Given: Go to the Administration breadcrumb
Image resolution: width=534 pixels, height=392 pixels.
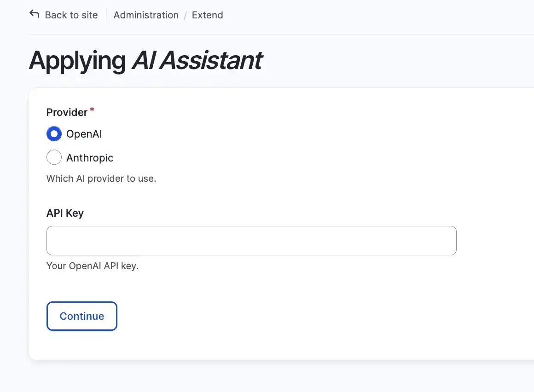Looking at the screenshot, I should [146, 15].
